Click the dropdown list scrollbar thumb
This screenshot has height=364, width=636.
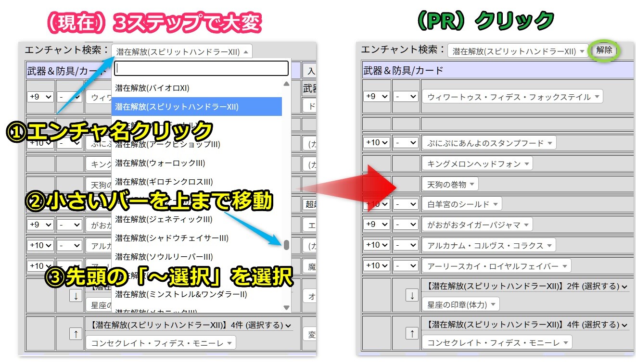click(286, 245)
